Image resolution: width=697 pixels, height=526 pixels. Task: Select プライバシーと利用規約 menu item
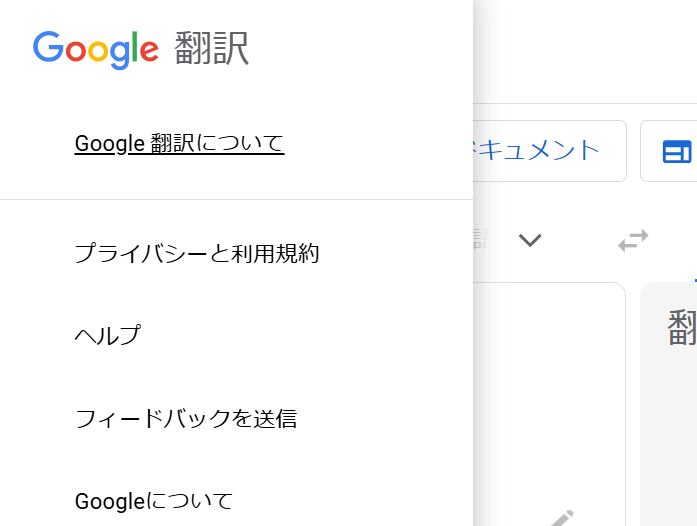tap(196, 254)
